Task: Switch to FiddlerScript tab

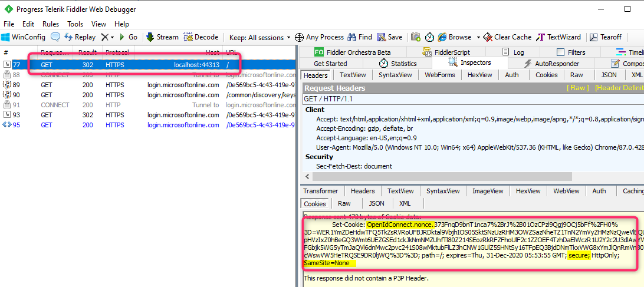Action: [x=446, y=52]
